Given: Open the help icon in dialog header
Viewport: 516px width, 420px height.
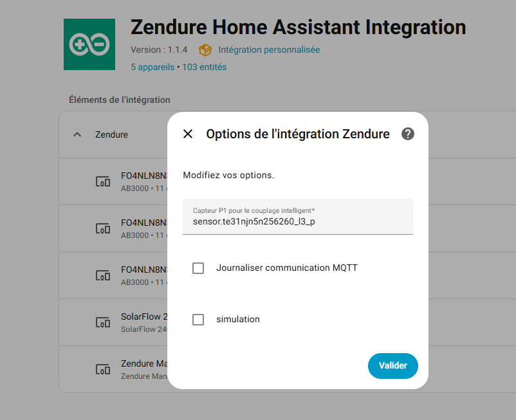Looking at the screenshot, I should point(408,134).
